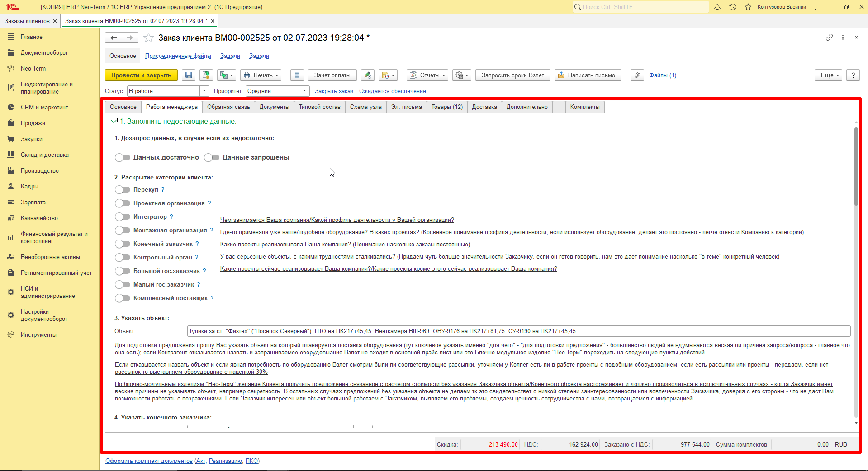
Task: Go back with the left arrow
Action: click(x=114, y=38)
